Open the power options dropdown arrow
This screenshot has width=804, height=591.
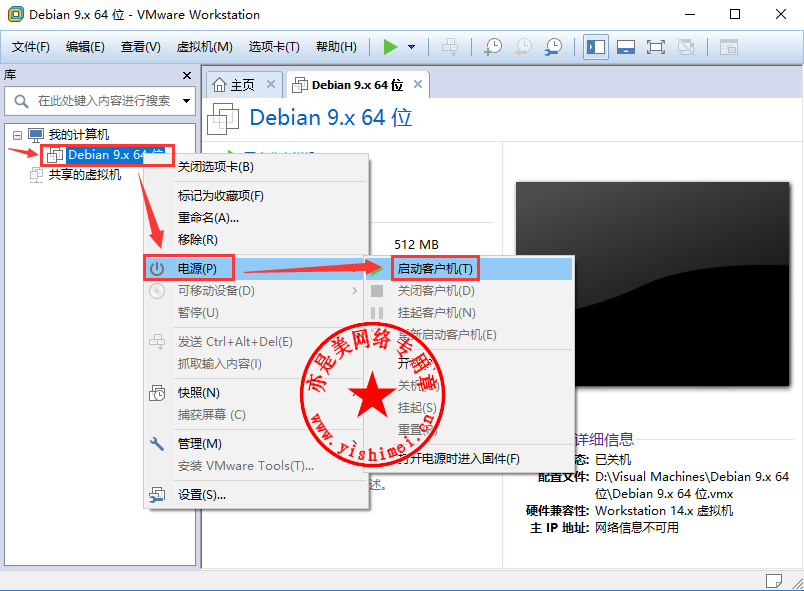[x=411, y=47]
